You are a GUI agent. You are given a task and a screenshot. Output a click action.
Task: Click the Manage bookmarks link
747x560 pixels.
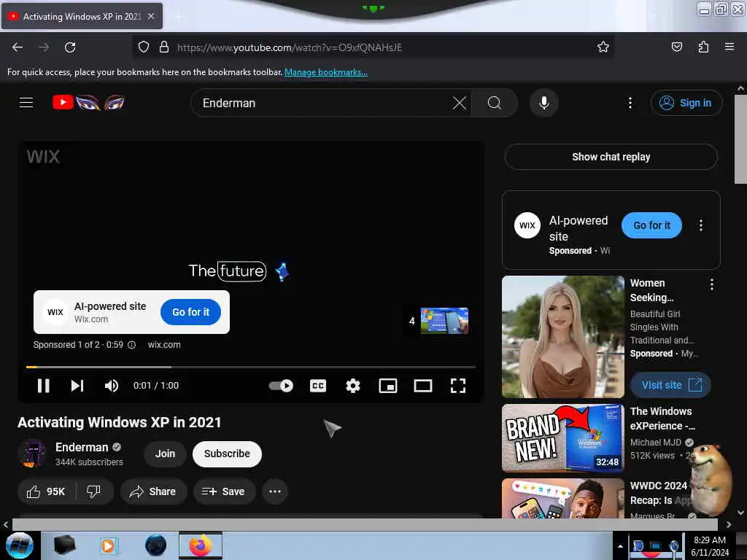tap(326, 72)
